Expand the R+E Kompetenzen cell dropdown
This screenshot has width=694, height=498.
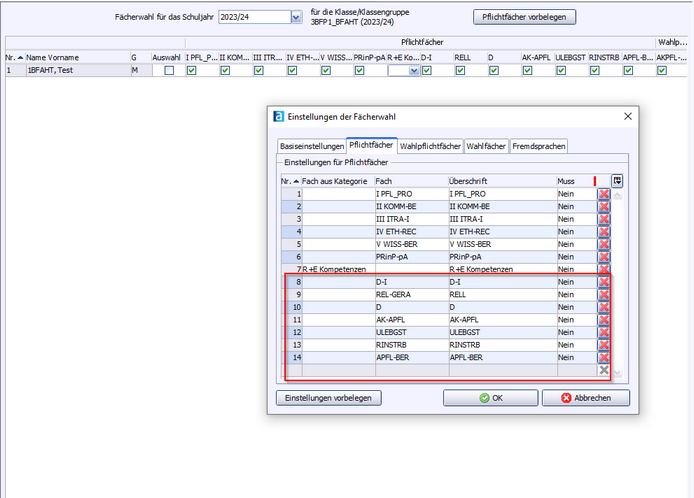pyautogui.click(x=412, y=71)
